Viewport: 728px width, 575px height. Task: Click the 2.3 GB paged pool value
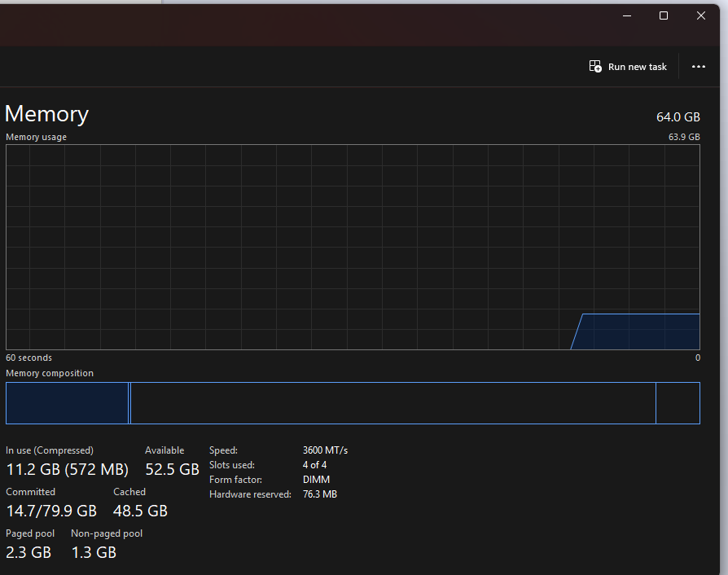point(29,553)
